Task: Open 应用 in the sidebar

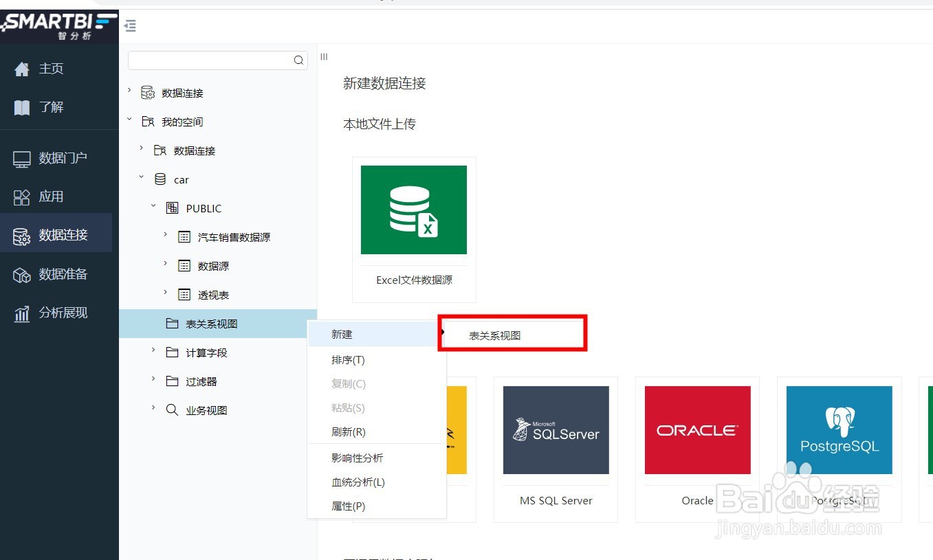Action: [51, 197]
